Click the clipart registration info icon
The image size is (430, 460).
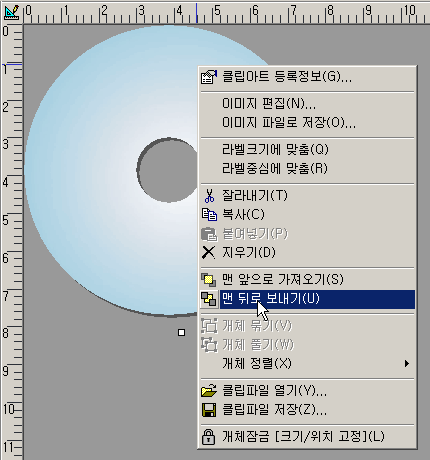pos(209,77)
